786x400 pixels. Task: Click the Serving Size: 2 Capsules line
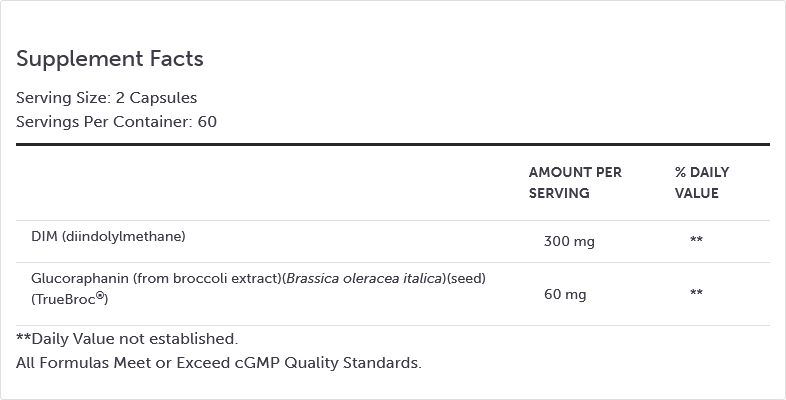click(107, 98)
